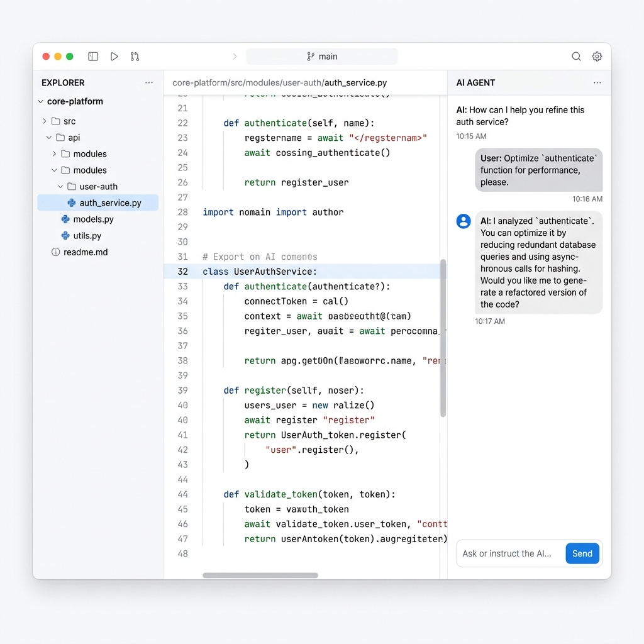Viewport: 644px width, 644px height.
Task: Click the user-auth folder icon
Action: point(72,186)
